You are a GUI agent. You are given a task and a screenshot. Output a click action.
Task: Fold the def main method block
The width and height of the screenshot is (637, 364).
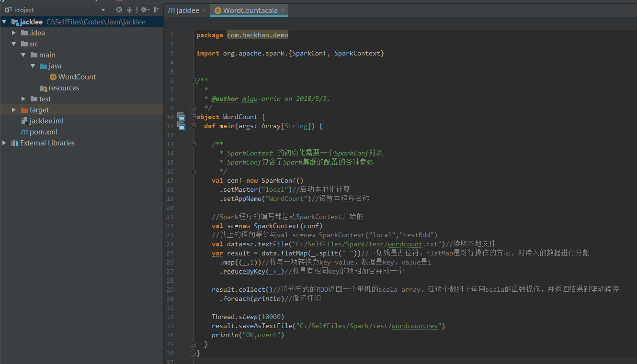click(x=193, y=126)
